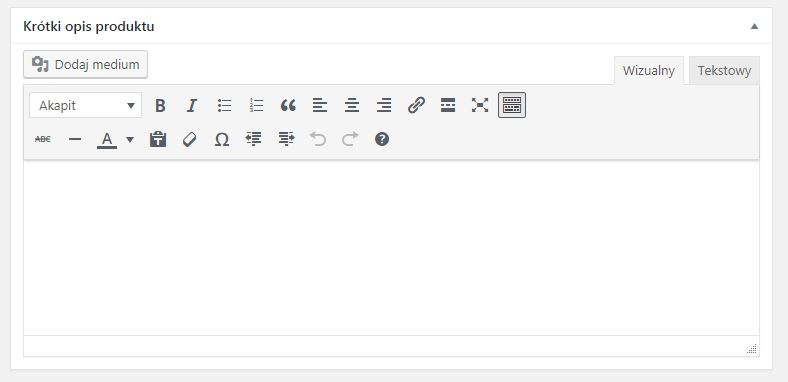Open the Akapit paragraph format dropdown
Screen dimensions: 788x382
(85, 105)
